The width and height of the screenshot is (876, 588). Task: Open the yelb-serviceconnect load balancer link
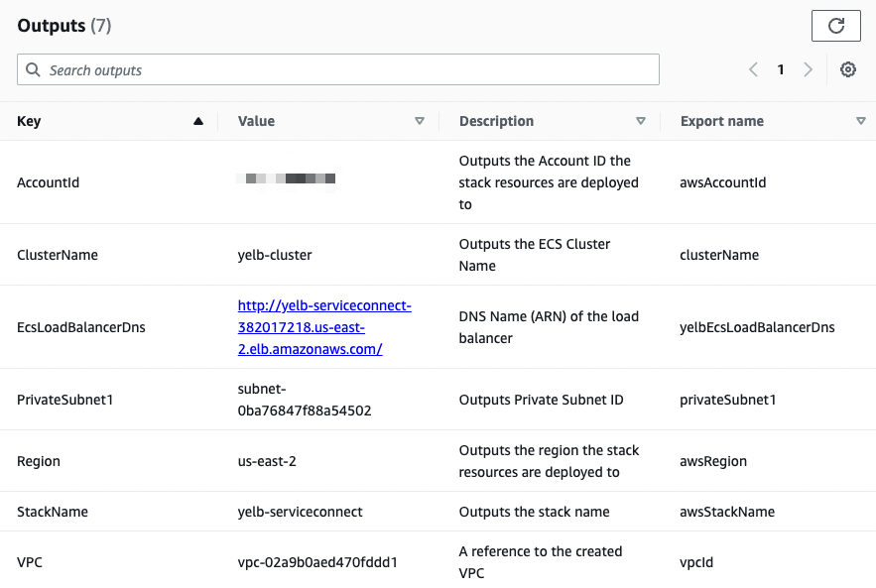(324, 327)
